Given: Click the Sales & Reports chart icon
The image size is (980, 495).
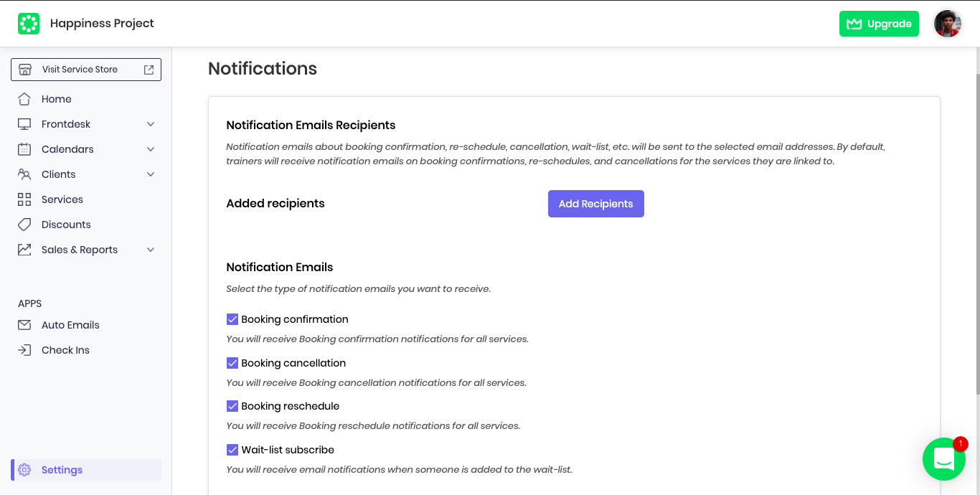Looking at the screenshot, I should coord(24,250).
